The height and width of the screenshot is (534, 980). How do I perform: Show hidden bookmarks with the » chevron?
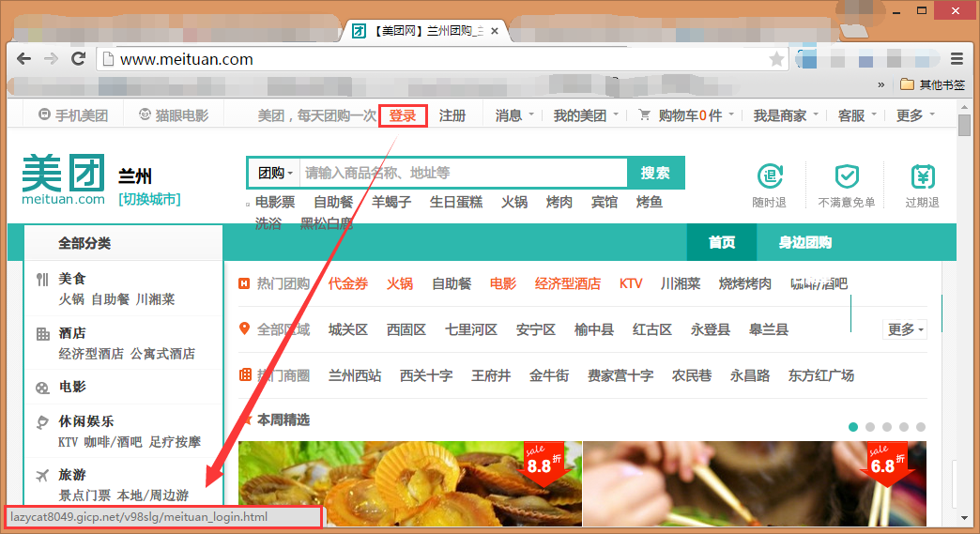point(881,84)
